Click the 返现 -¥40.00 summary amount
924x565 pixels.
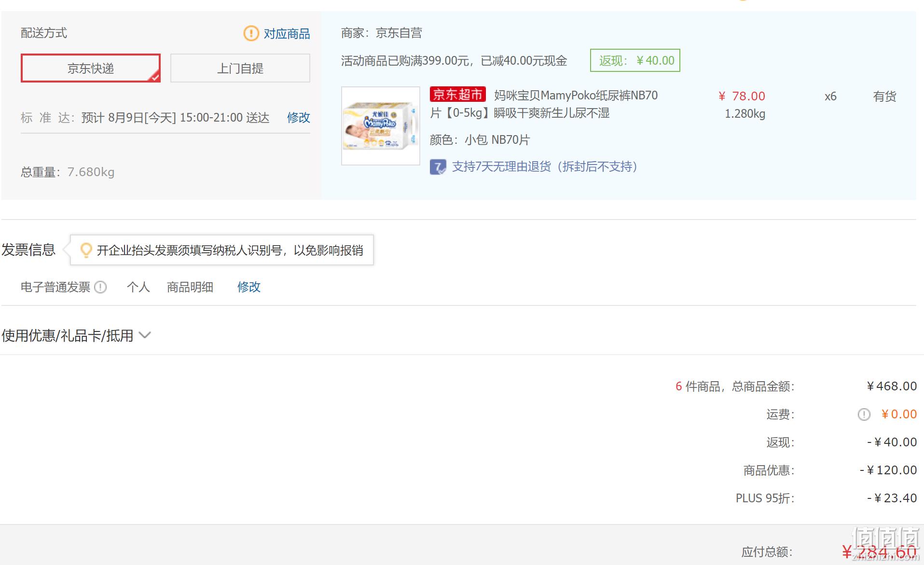coord(892,442)
